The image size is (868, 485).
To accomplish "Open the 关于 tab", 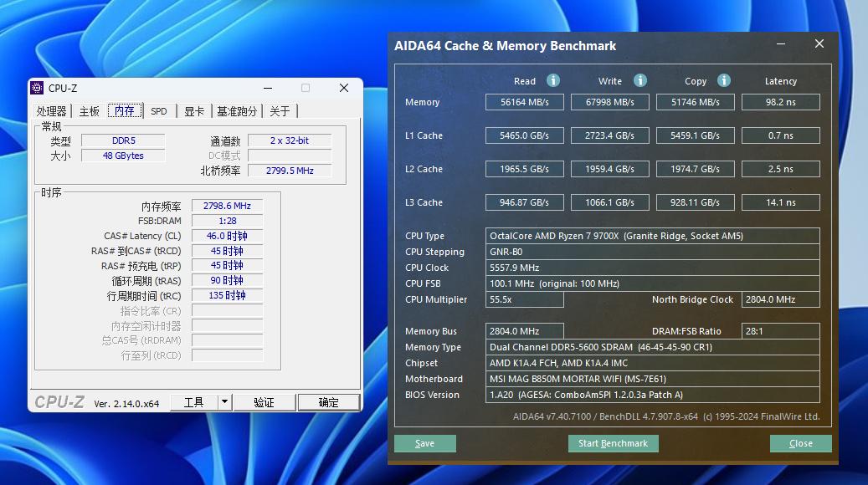I will 280,111.
